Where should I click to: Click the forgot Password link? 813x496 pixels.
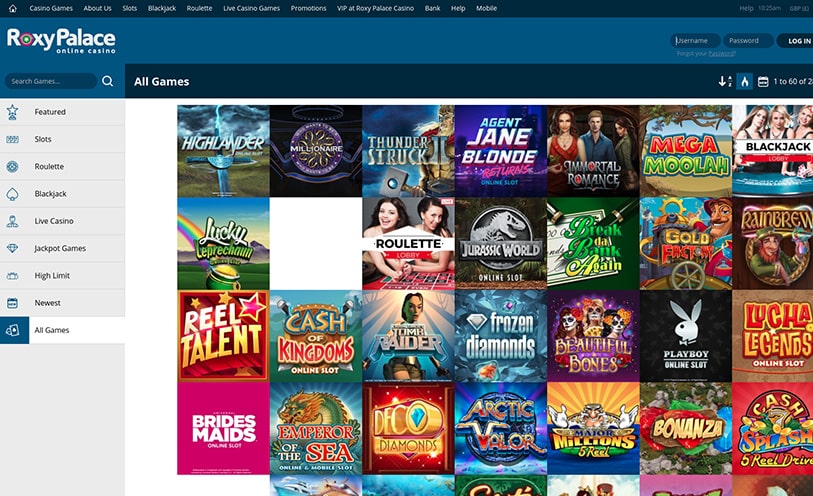tap(721, 53)
